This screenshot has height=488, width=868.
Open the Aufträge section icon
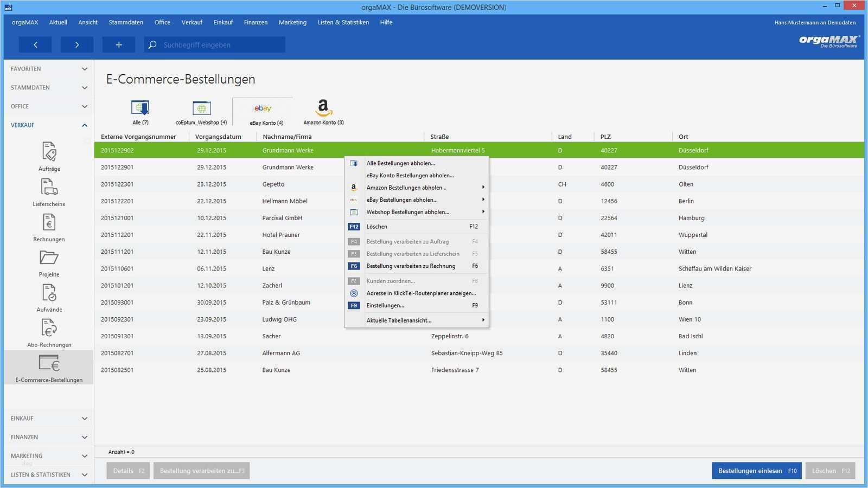coord(49,152)
